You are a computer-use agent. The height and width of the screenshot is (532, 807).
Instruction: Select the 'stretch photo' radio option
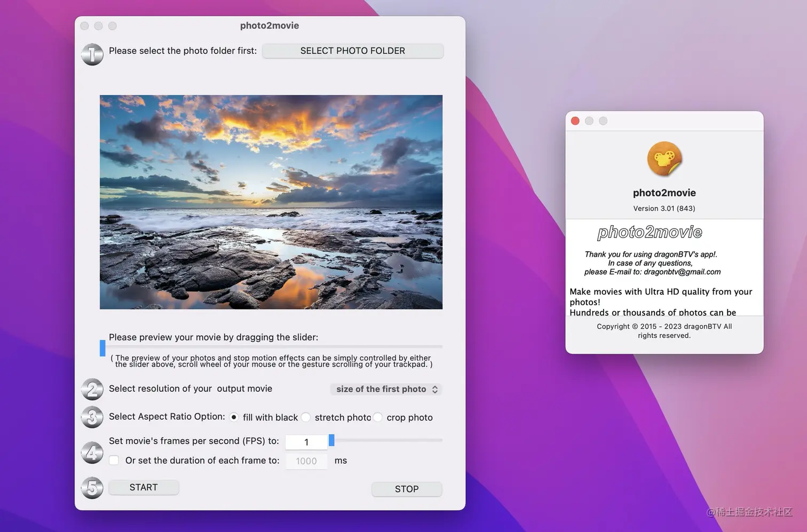coord(306,417)
